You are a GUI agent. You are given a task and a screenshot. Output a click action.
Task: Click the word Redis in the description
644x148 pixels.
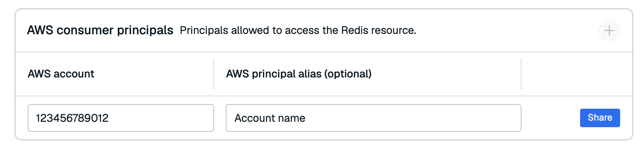pyautogui.click(x=349, y=30)
